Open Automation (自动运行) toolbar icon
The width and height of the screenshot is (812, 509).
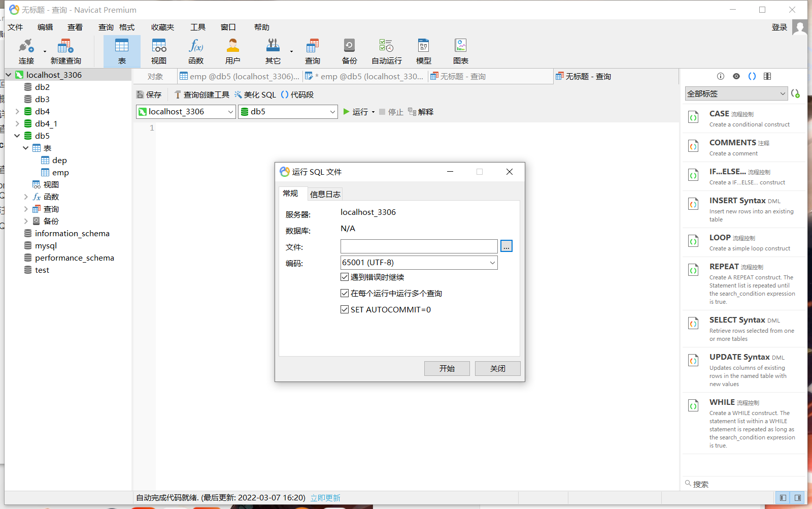pyautogui.click(x=386, y=51)
